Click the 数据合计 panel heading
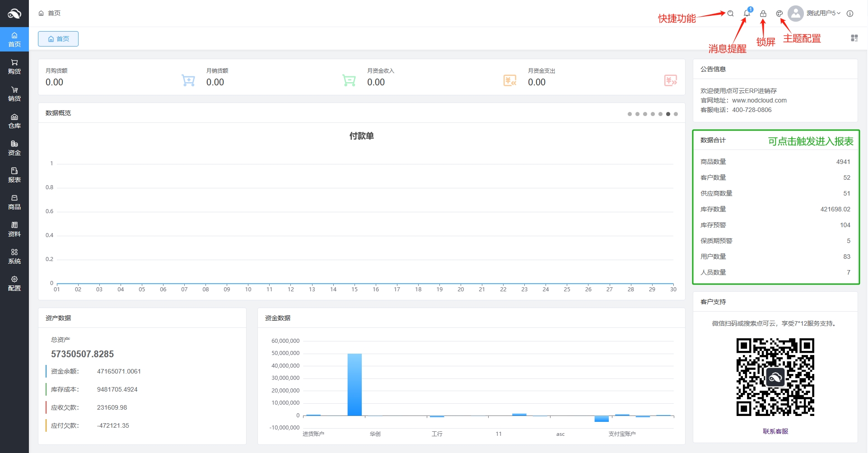Viewport: 868px width, 453px height. [713, 140]
